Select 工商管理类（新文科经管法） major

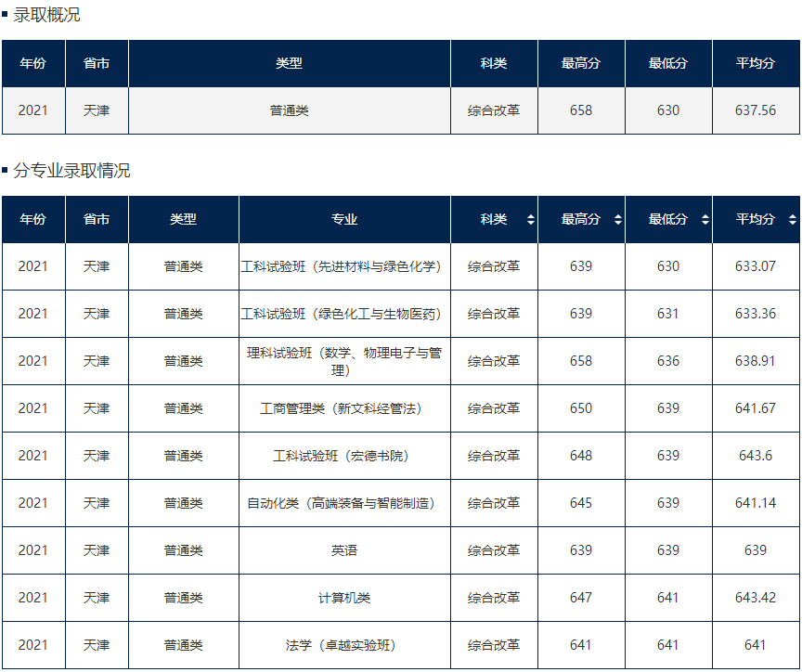point(344,408)
